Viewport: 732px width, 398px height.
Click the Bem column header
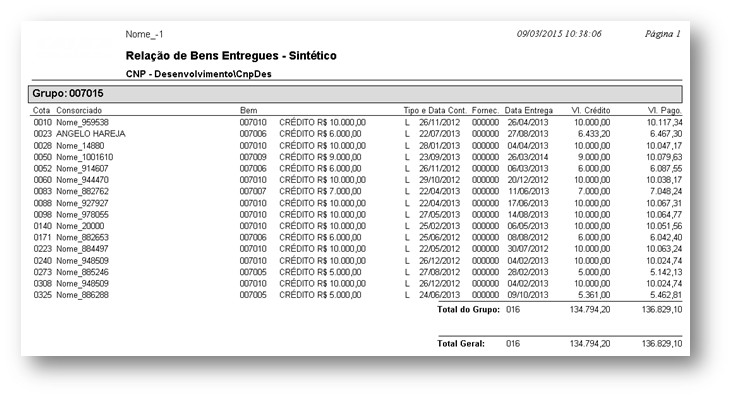point(248,111)
